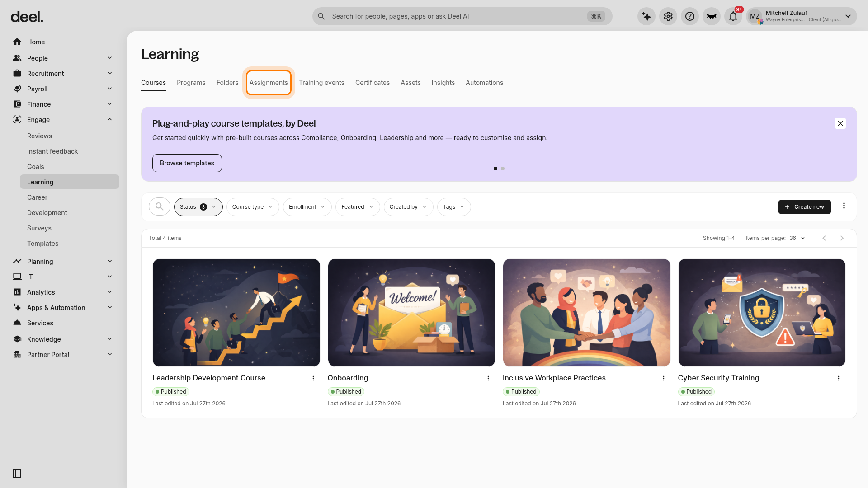The image size is (868, 488).
Task: Focus the global search field
Action: pyautogui.click(x=462, y=16)
